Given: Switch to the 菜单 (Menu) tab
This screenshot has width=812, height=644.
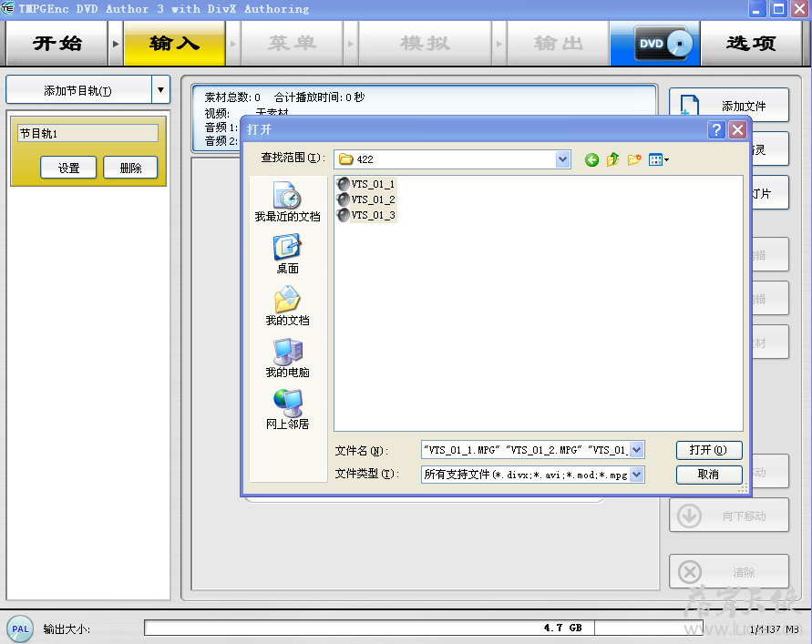Looking at the screenshot, I should [x=292, y=44].
